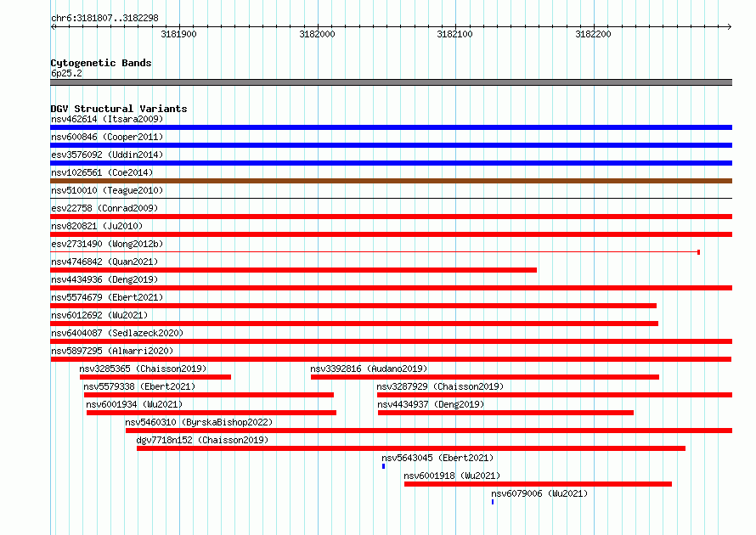
Task: Click ruler position 3182200
Action: (594, 34)
